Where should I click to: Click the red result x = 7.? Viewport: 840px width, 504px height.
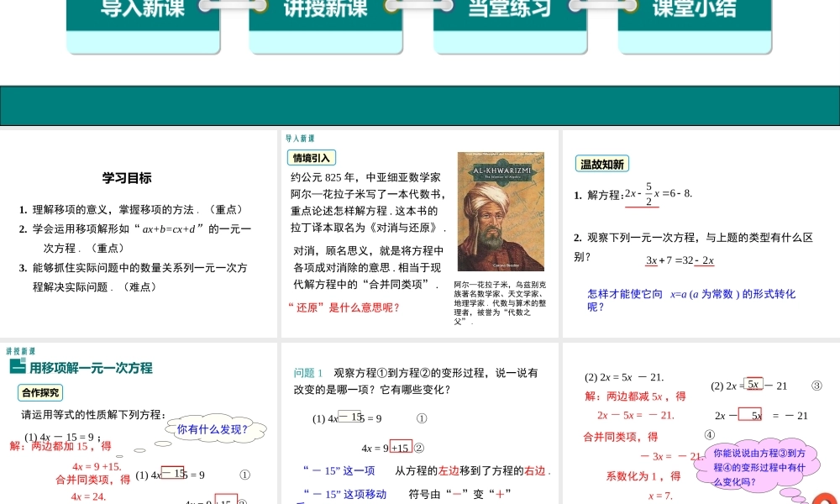coord(660,496)
